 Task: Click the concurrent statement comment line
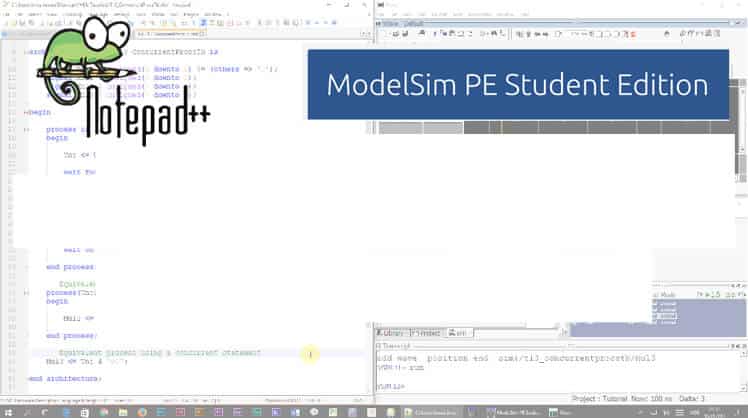[160, 353]
